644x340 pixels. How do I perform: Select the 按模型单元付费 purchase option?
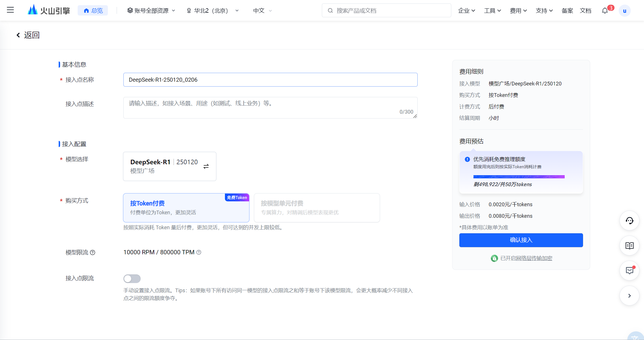click(x=317, y=208)
